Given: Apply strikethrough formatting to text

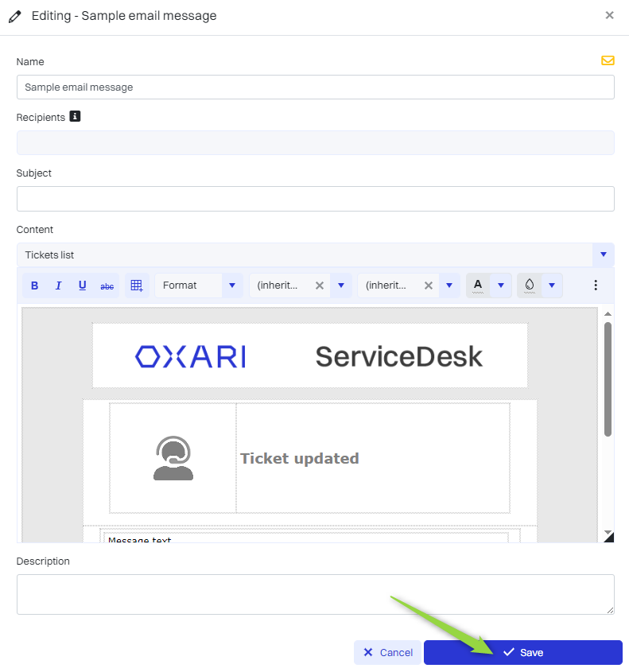Looking at the screenshot, I should (x=107, y=286).
